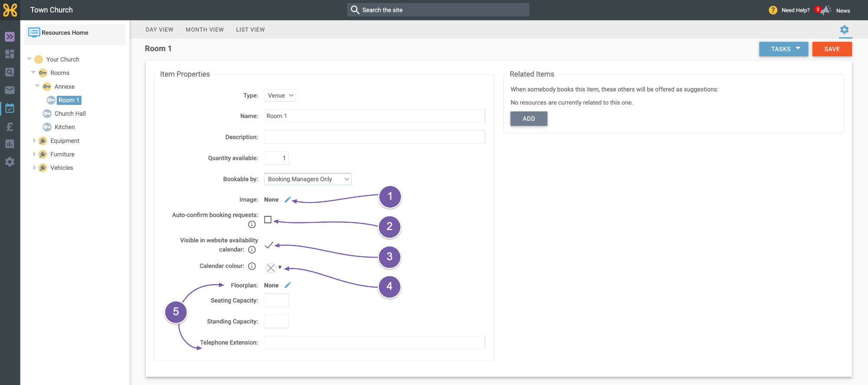Click the Need Help question mark icon
Screen dimensions: 868x385
[x=773, y=10]
